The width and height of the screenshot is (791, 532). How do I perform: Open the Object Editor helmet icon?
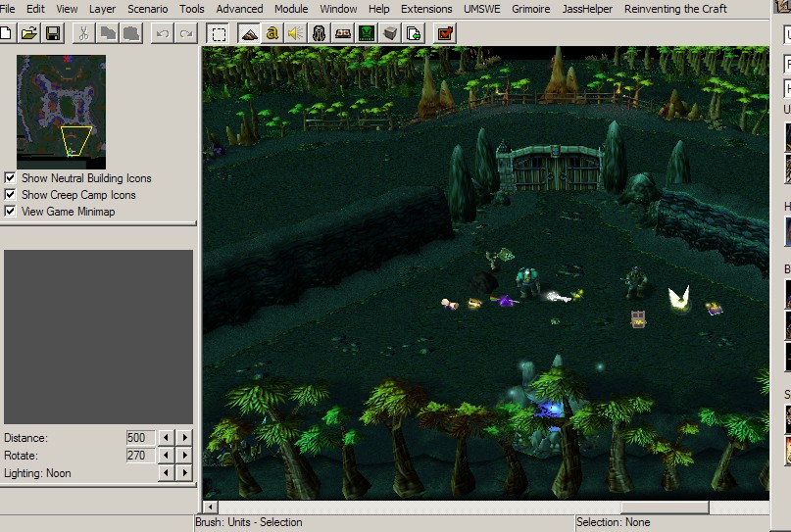pos(320,33)
